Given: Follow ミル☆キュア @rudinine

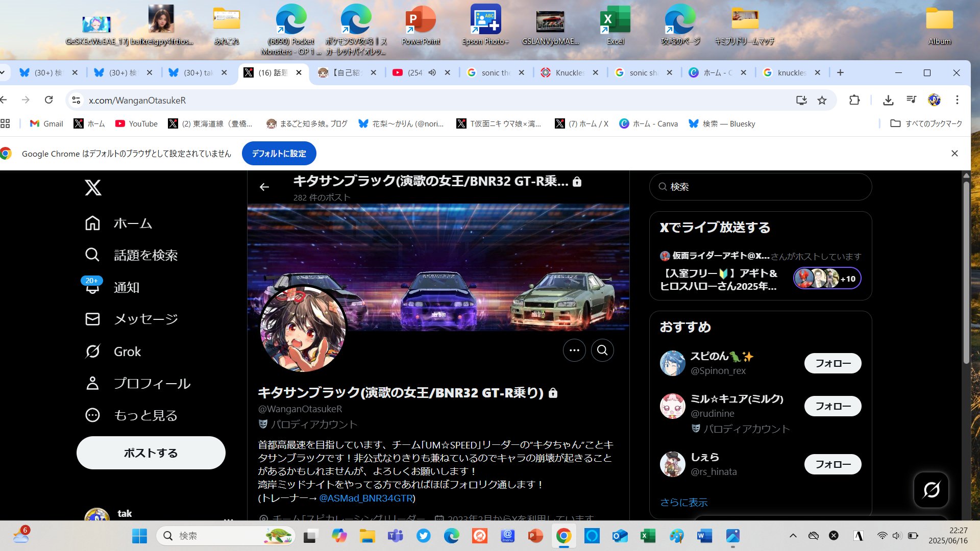Looking at the screenshot, I should pos(832,406).
